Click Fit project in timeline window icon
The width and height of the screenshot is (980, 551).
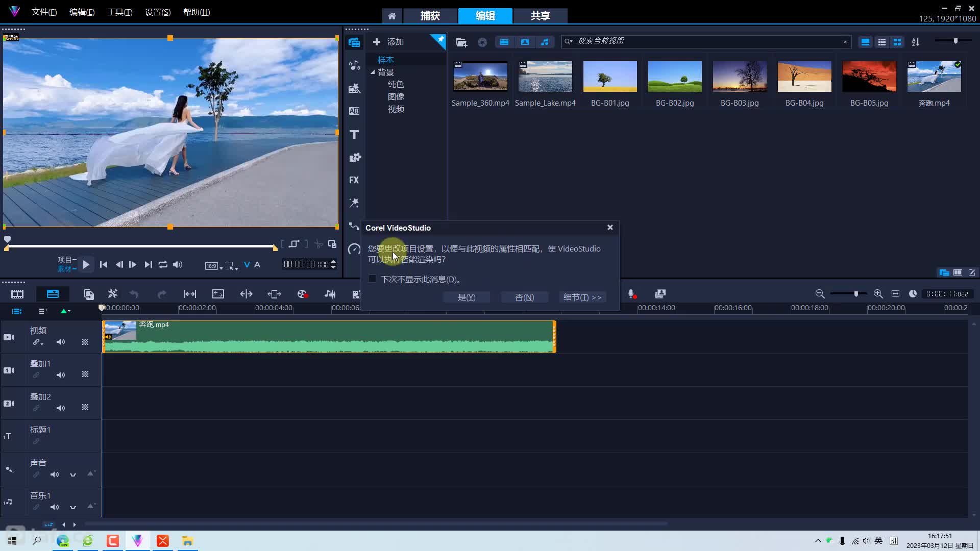895,294
